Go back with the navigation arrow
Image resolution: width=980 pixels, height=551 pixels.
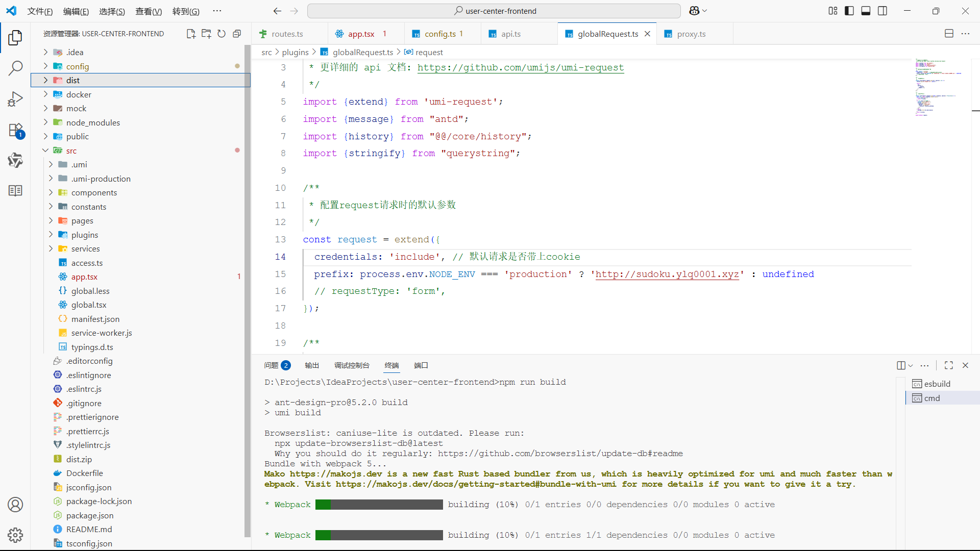277,11
